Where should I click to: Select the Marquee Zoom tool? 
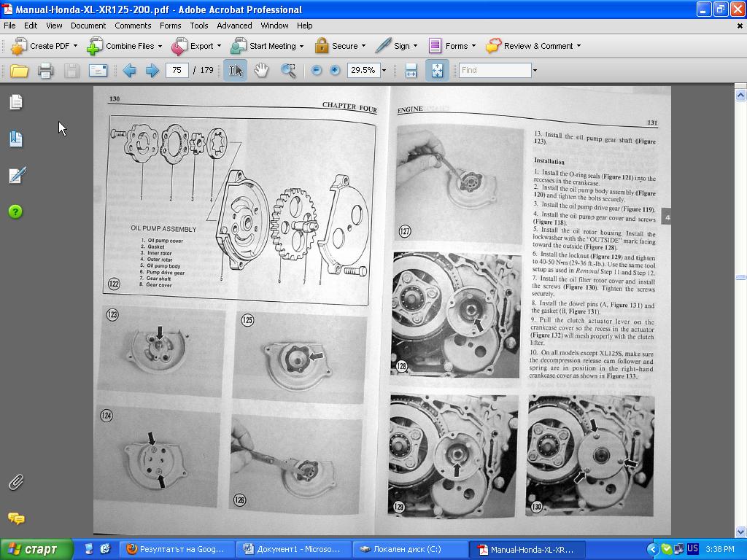pyautogui.click(x=289, y=71)
